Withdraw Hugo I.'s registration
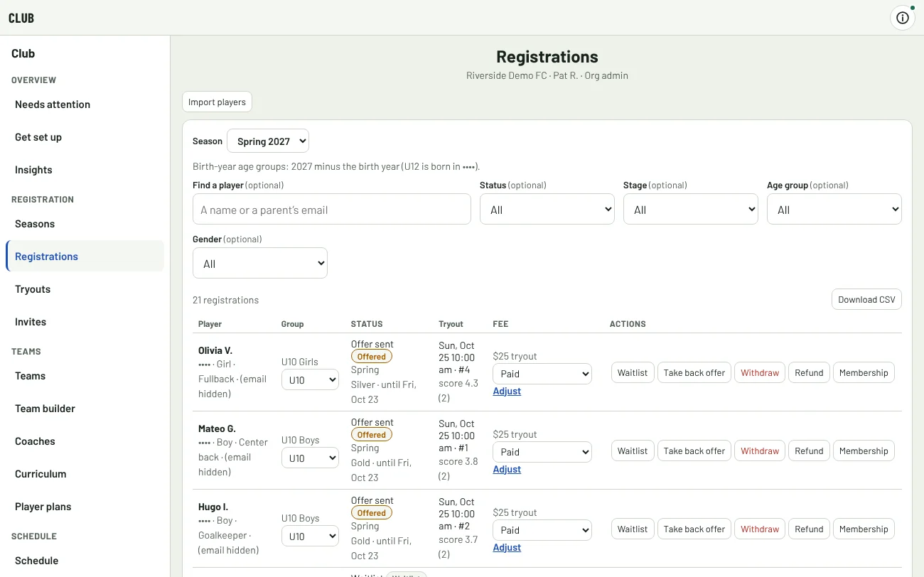Screen dimensions: 924x577 click(760, 529)
